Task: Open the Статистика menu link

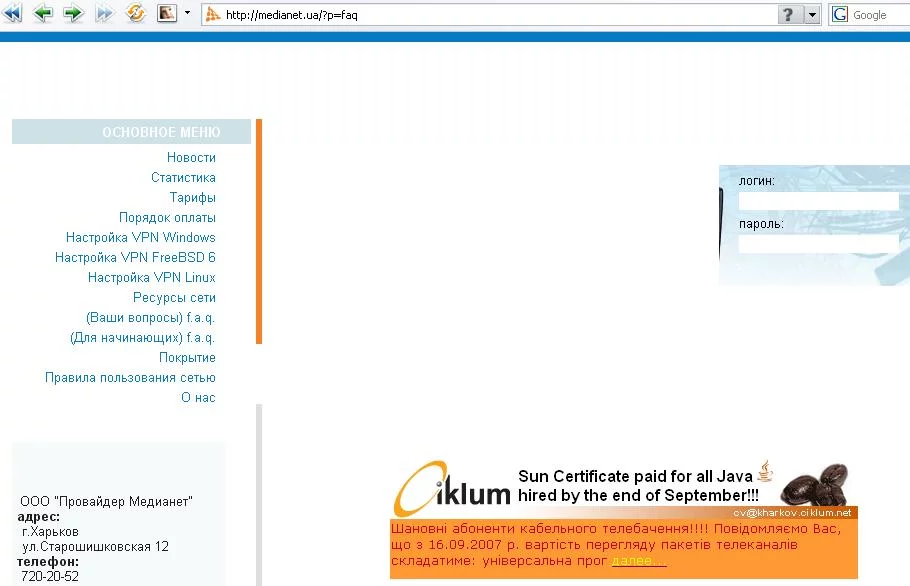Action: coord(183,178)
